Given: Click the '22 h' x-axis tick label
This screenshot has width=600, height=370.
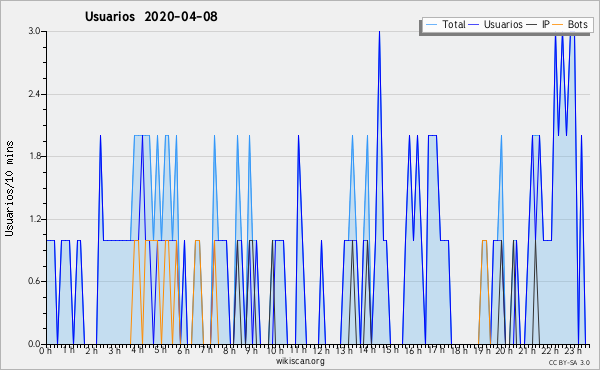Looking at the screenshot, I should [550, 350].
